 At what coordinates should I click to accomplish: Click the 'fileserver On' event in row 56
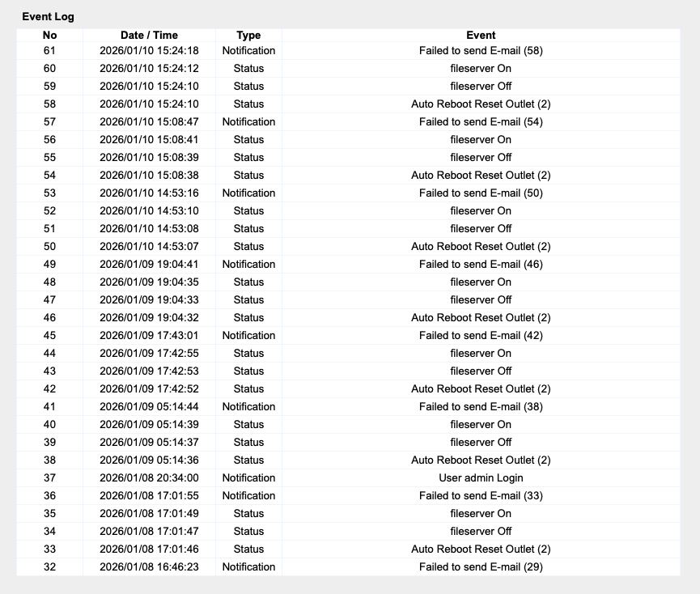481,140
